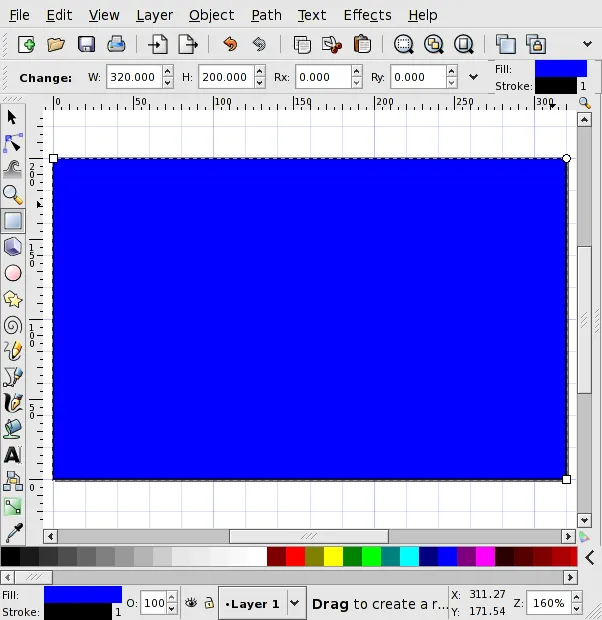The image size is (602, 620).
Task: Toggle Layer 1 visibility eye icon
Action: (x=191, y=603)
